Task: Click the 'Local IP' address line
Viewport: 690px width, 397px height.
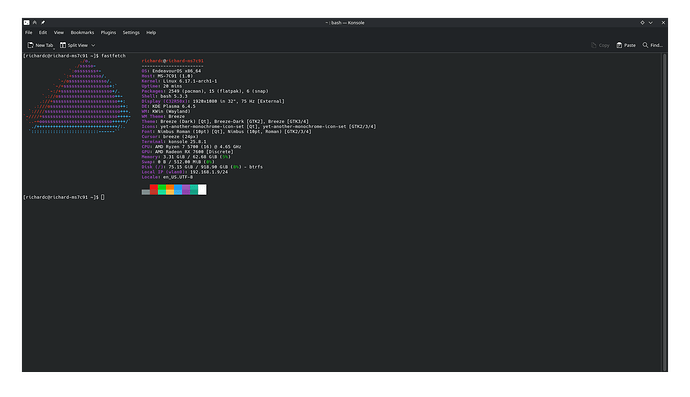Action: point(185,172)
